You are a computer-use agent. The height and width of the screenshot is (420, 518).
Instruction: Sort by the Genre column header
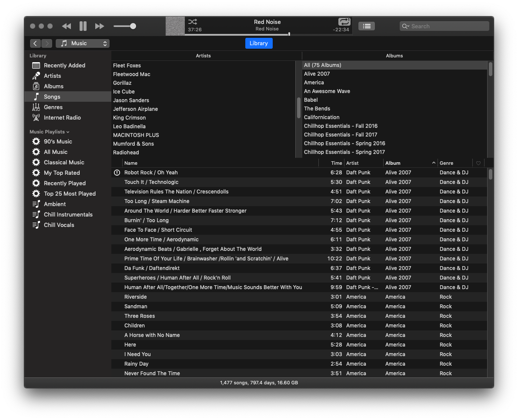tap(455, 163)
